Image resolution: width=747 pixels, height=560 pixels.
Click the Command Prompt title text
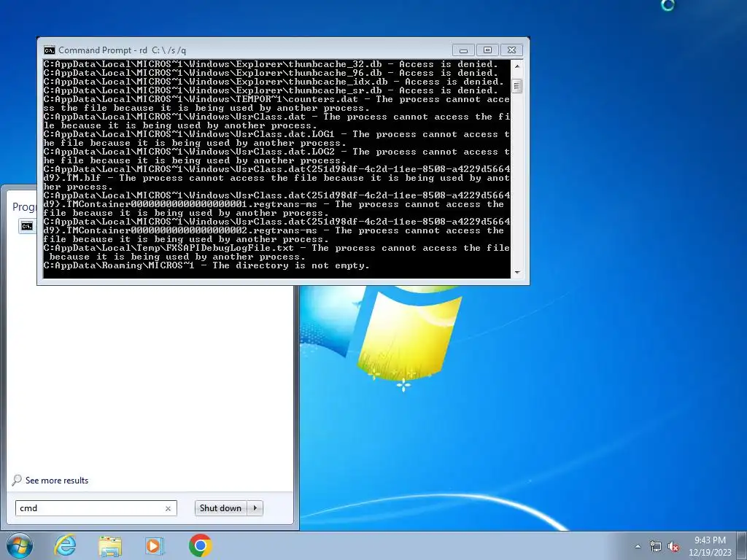(x=122, y=50)
